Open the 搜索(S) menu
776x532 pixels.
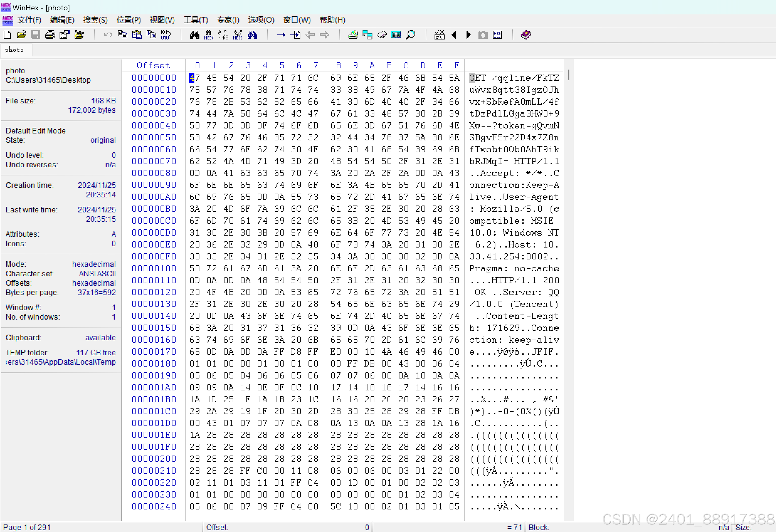tap(95, 20)
